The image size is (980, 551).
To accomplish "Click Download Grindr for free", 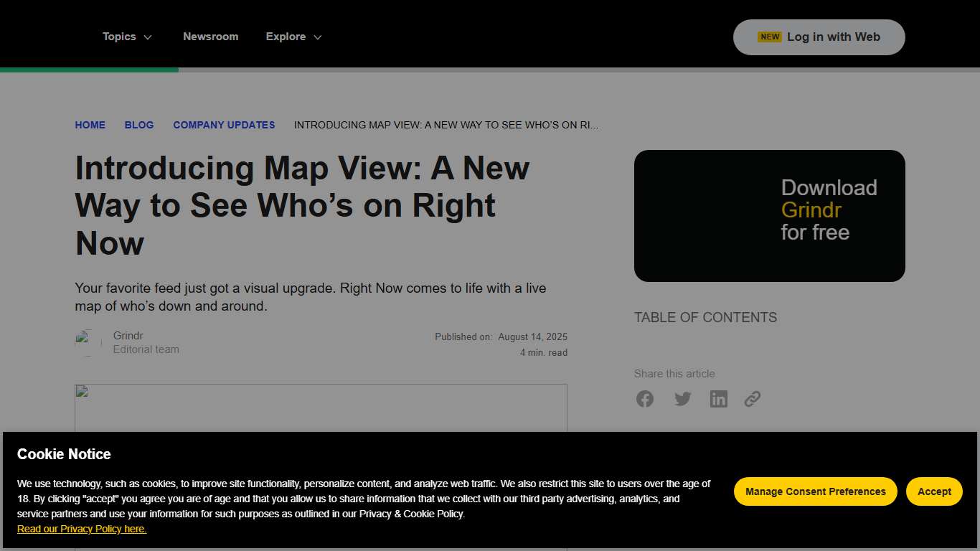I will pyautogui.click(x=769, y=215).
